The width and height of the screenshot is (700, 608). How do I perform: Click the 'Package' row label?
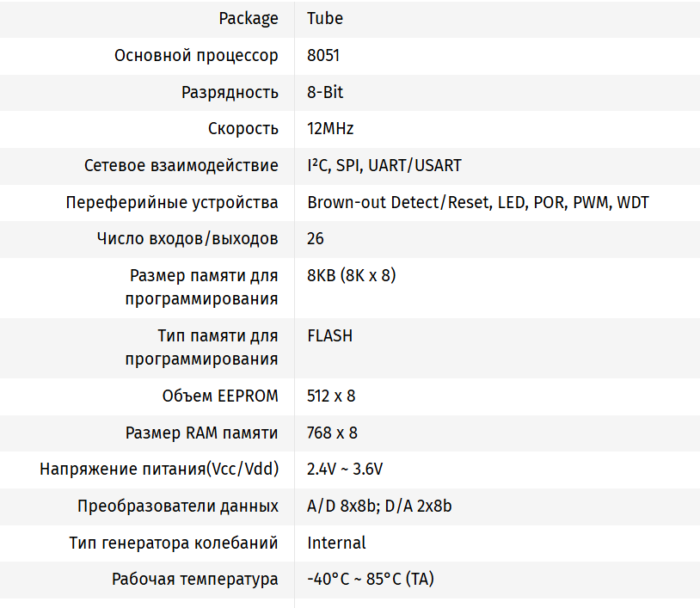point(249,18)
